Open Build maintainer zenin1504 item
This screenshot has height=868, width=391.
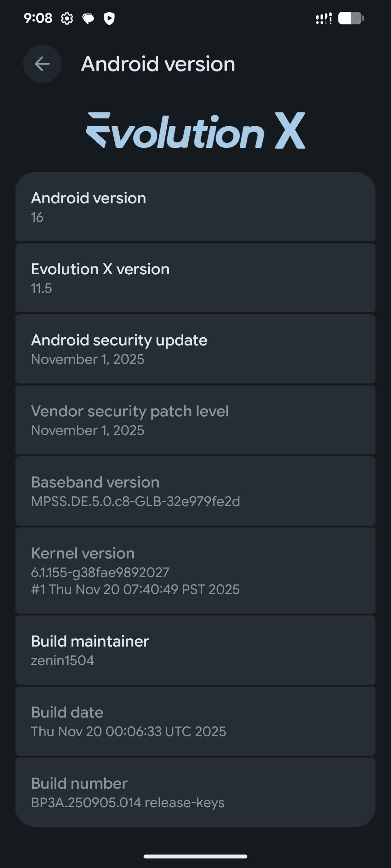[x=195, y=650]
